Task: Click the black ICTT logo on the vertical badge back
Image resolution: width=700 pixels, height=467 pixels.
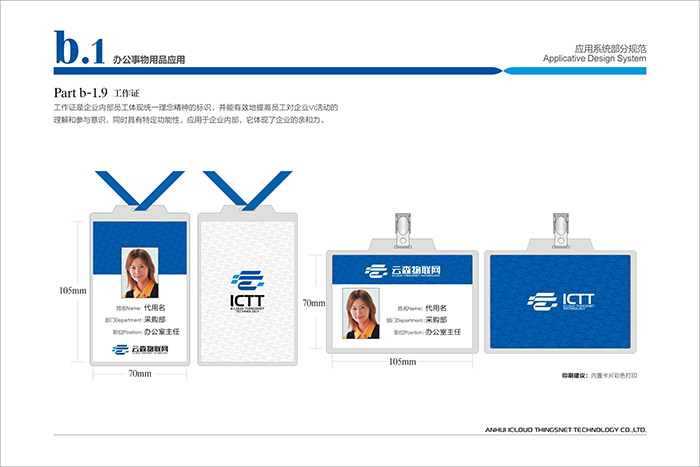Action: pyautogui.click(x=247, y=291)
